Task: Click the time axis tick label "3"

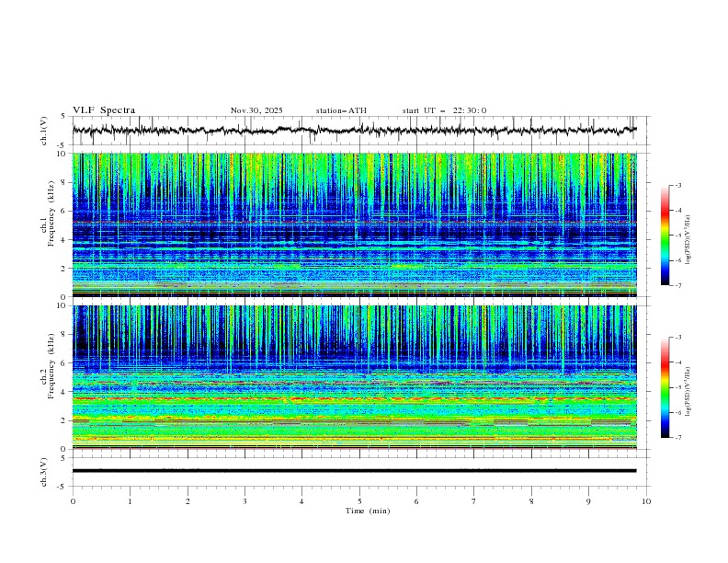Action: 245,501
